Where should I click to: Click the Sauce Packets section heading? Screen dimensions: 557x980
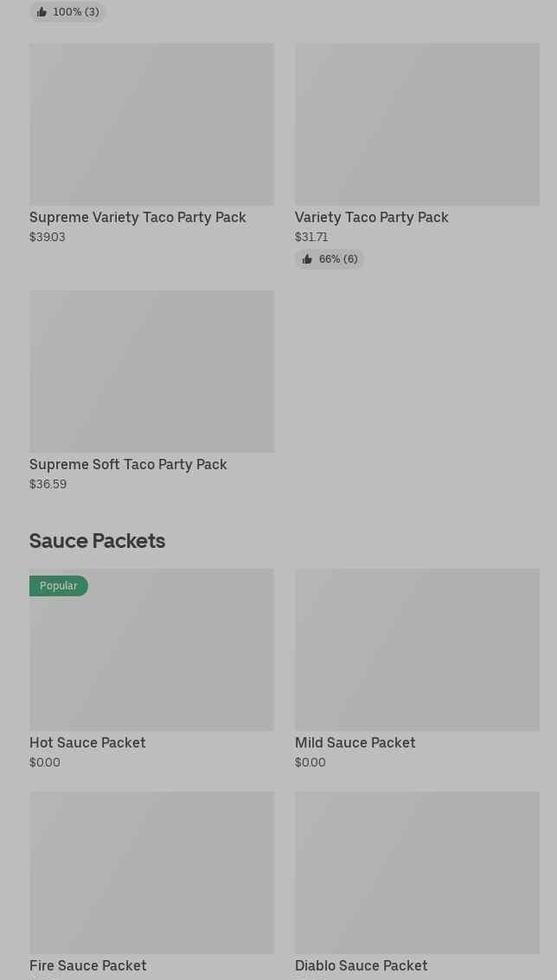click(97, 541)
